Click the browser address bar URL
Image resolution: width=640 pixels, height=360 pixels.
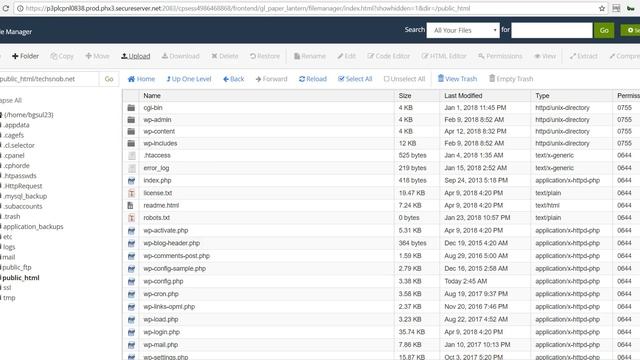click(247, 8)
